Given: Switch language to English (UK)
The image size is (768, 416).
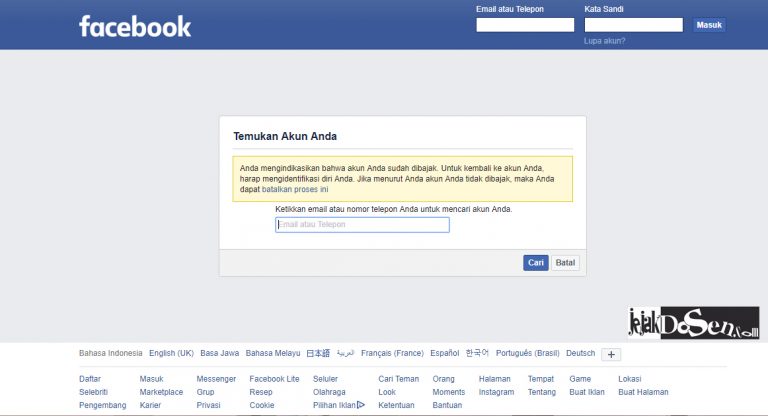Looking at the screenshot, I should [171, 353].
